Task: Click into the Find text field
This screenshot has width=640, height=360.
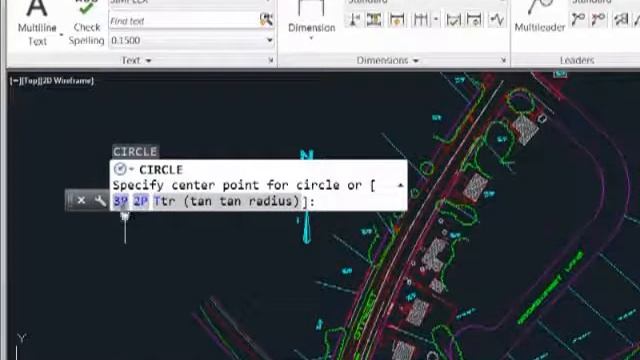Action: coord(184,21)
